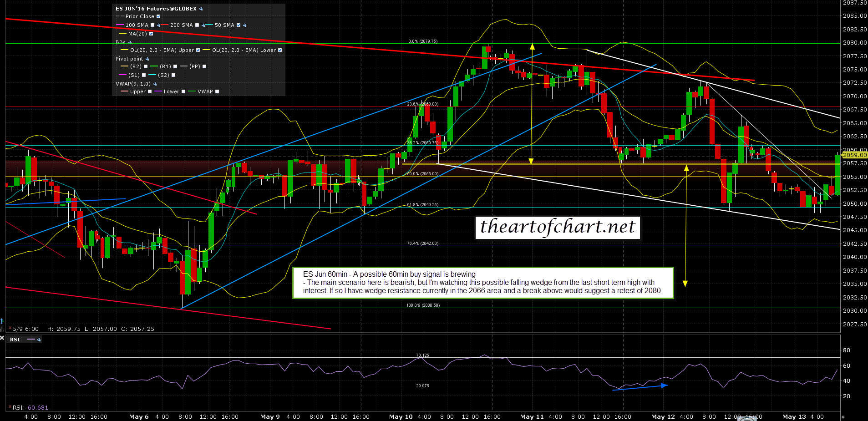Open Pivot point settings wrench
The height and width of the screenshot is (421, 868).
(x=147, y=59)
